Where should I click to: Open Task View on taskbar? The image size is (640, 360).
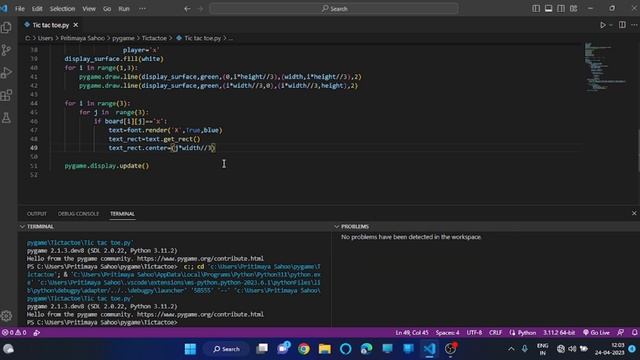click(x=262, y=349)
